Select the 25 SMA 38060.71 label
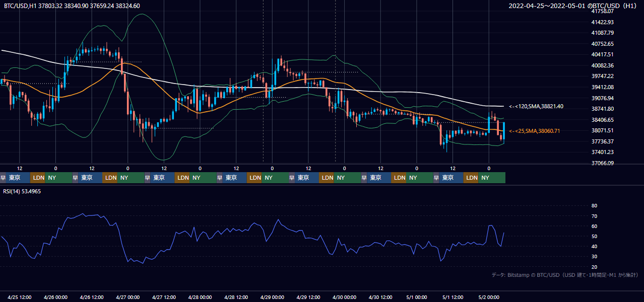Screen dimensions: 644x302 (535, 131)
